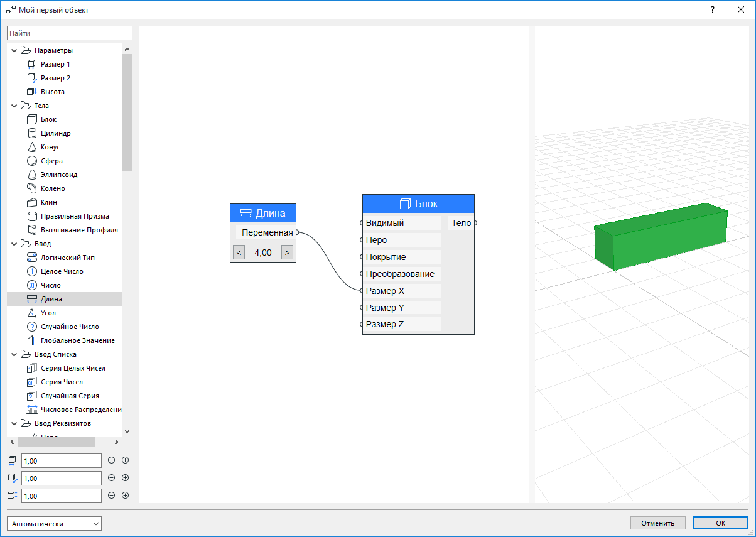Pick the Цилиндр body icon

(32, 133)
